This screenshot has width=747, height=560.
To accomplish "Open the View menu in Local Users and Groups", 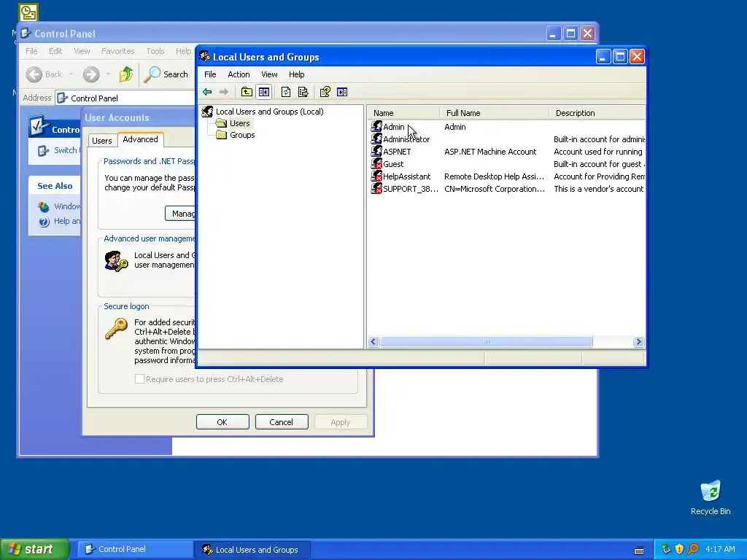I will [269, 74].
